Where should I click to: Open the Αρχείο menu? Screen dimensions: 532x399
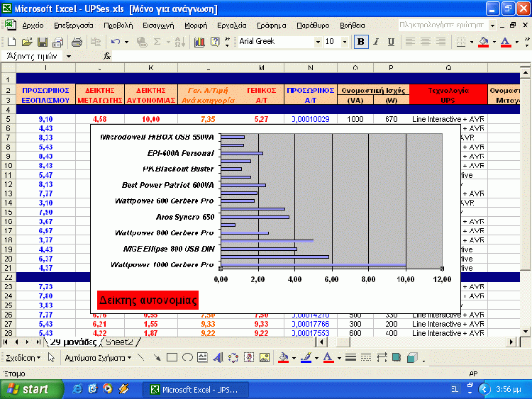[33, 26]
